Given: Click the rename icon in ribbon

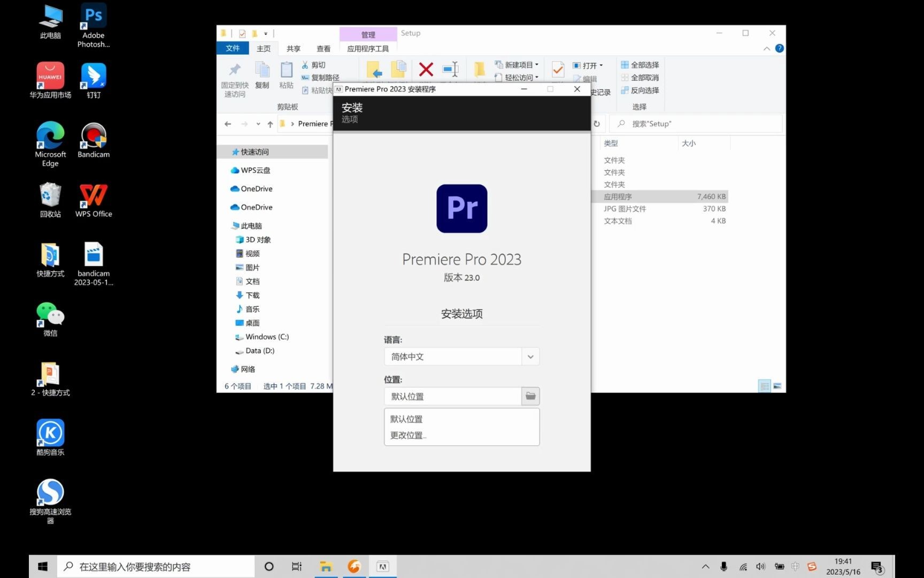Looking at the screenshot, I should point(451,69).
